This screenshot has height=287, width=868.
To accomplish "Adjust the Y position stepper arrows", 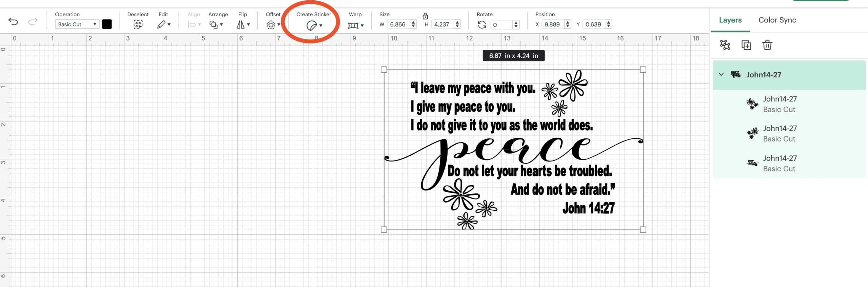I will [x=609, y=24].
